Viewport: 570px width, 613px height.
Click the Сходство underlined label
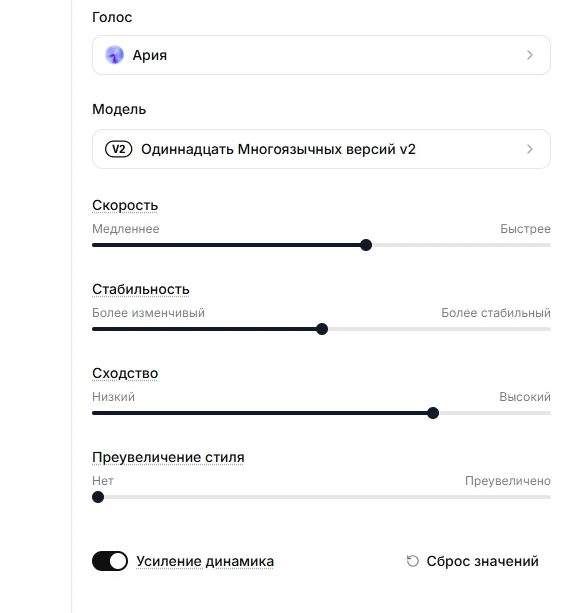(x=125, y=373)
